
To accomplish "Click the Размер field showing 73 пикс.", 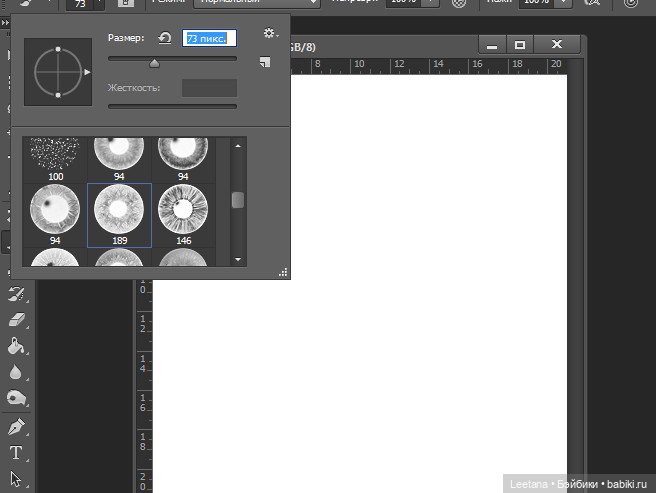I will (x=209, y=38).
